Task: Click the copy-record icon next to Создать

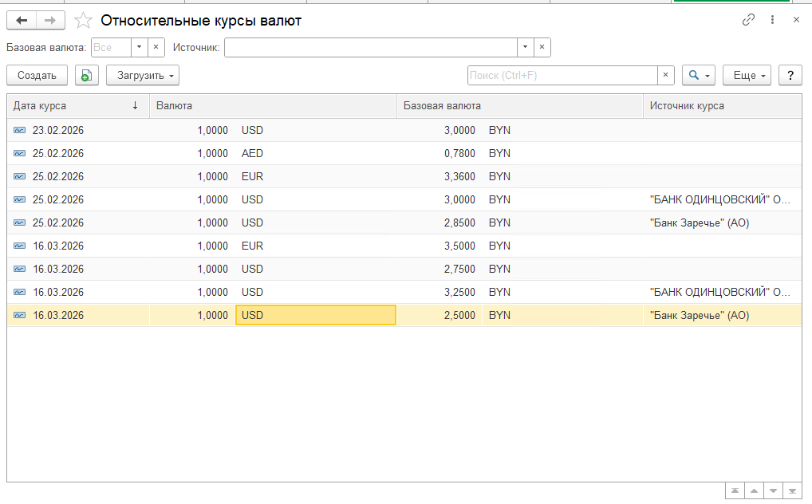Action: 87,75
